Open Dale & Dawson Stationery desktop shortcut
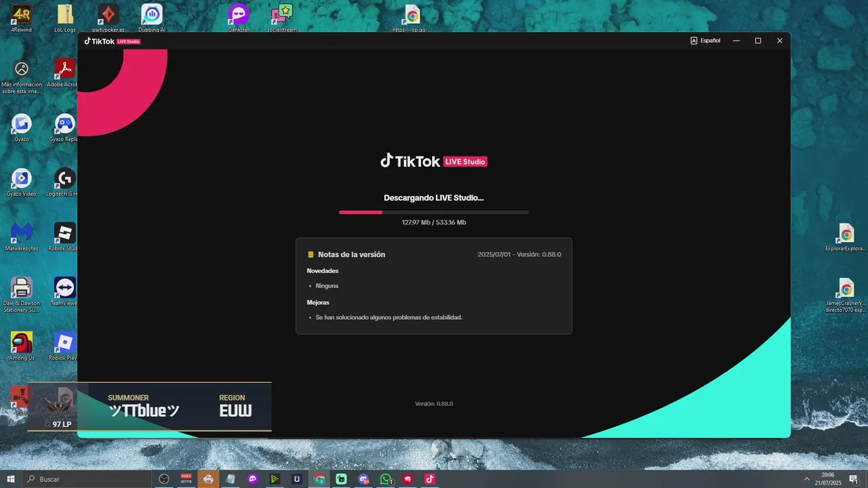 [x=22, y=295]
